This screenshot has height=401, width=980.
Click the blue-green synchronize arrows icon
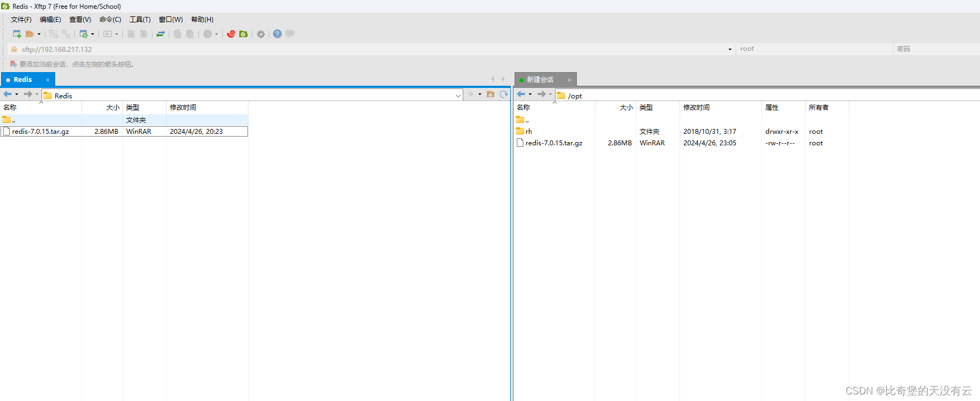(161, 34)
